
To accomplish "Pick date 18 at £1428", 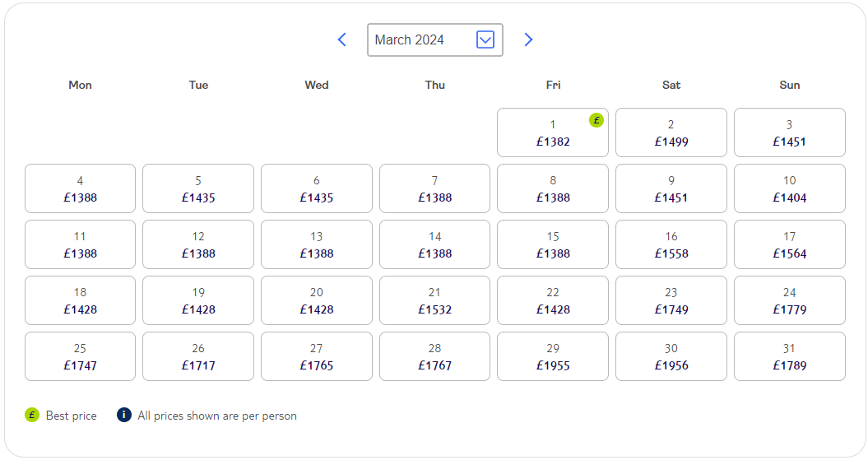I will click(81, 300).
